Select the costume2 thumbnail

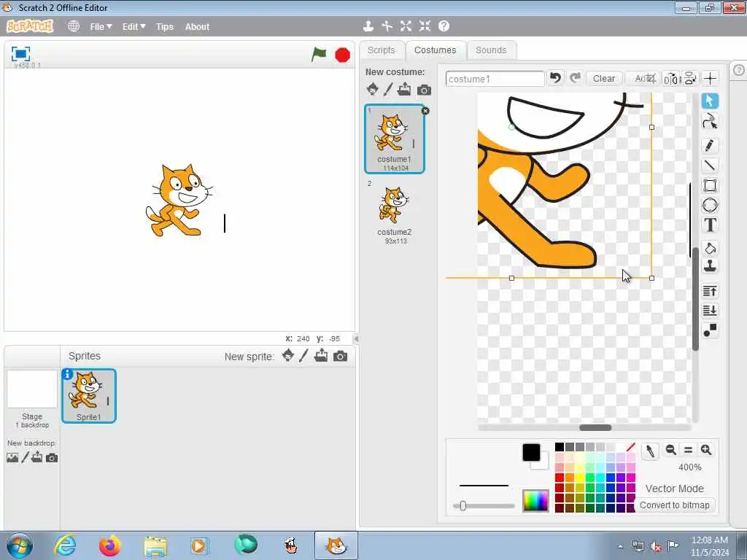[395, 212]
